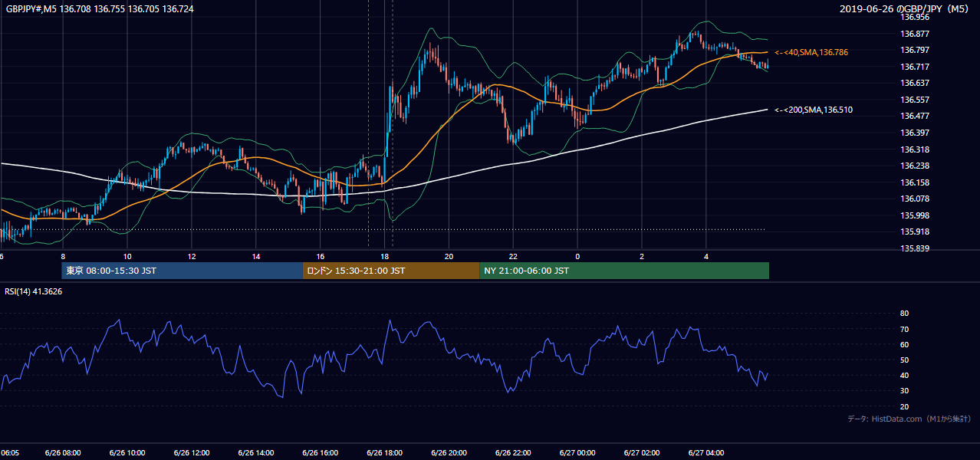
Task: Click price axis value 135.918
Action: (915, 232)
